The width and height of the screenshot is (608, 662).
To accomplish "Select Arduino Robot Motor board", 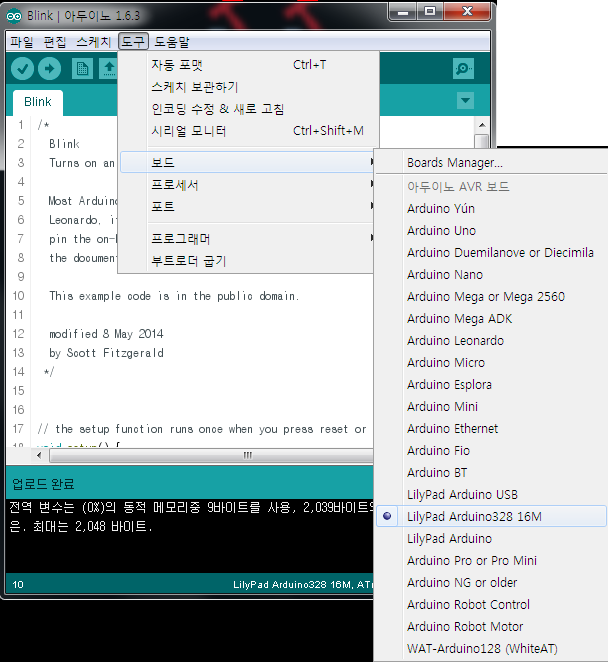I will [x=491, y=626].
